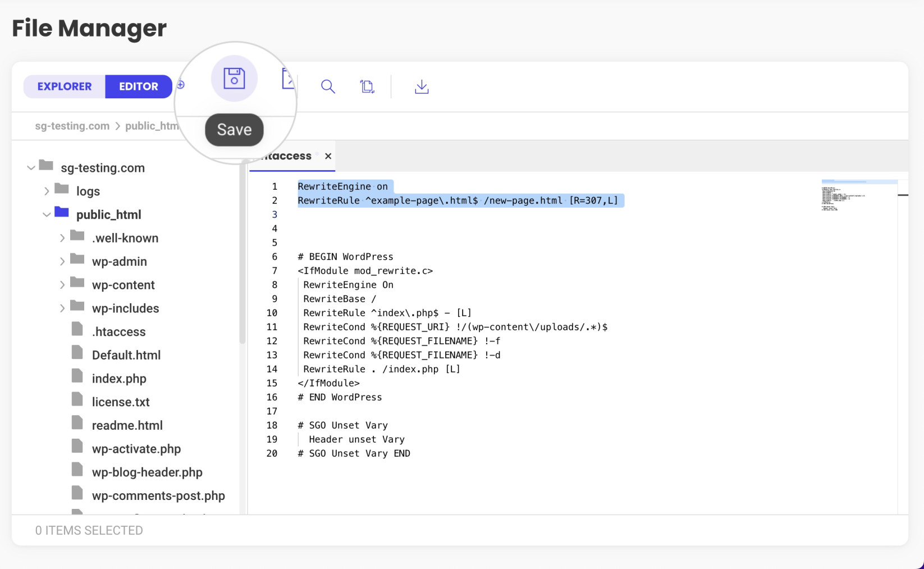Click the wp-includes folder icon

point(77,306)
